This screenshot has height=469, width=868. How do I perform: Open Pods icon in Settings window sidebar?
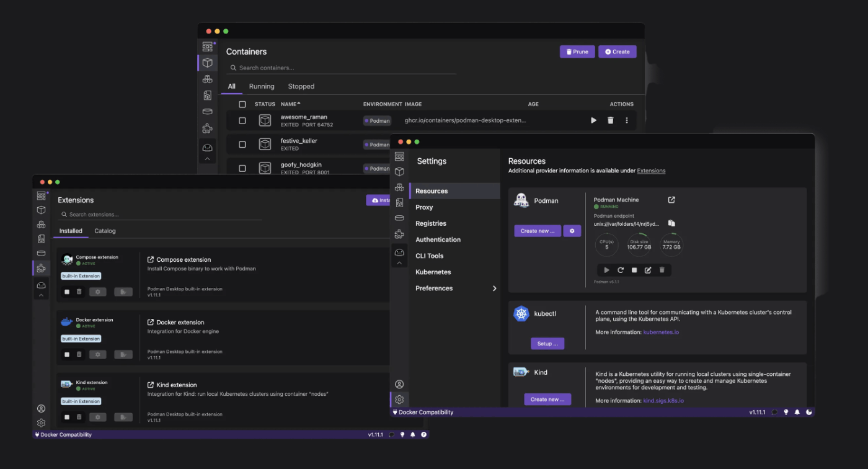tap(399, 187)
